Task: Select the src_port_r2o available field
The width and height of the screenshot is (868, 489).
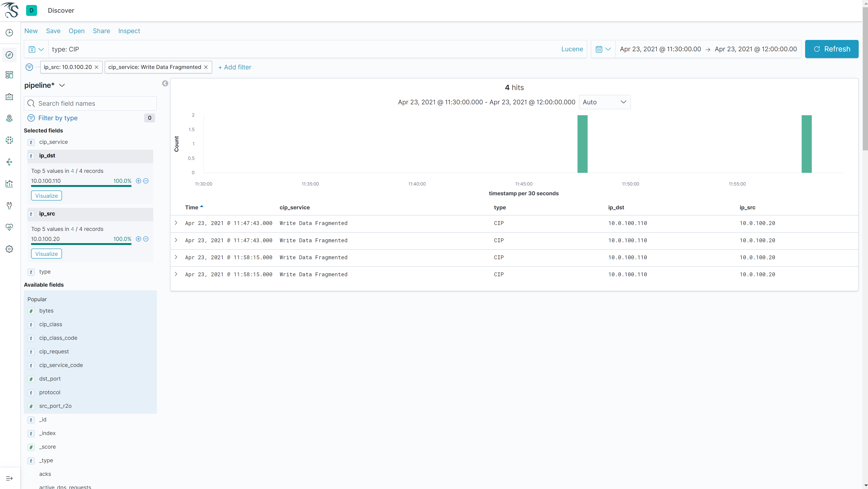Action: point(55,406)
